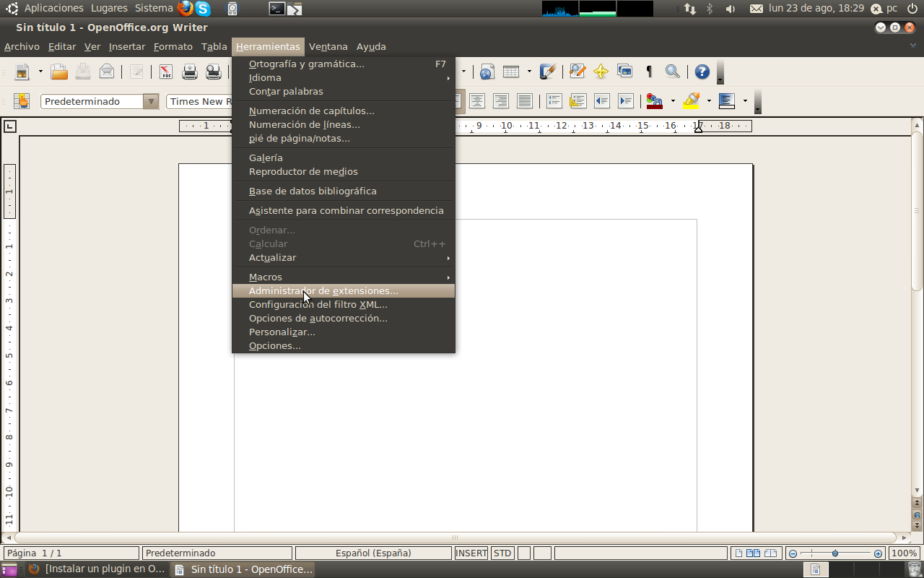Open the highlighting color dropdown arrow
Image resolution: width=924 pixels, height=578 pixels.
click(709, 101)
